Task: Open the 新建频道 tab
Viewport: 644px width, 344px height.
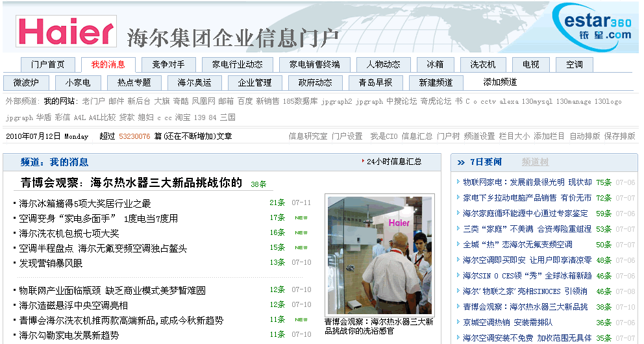Action: click(436, 82)
